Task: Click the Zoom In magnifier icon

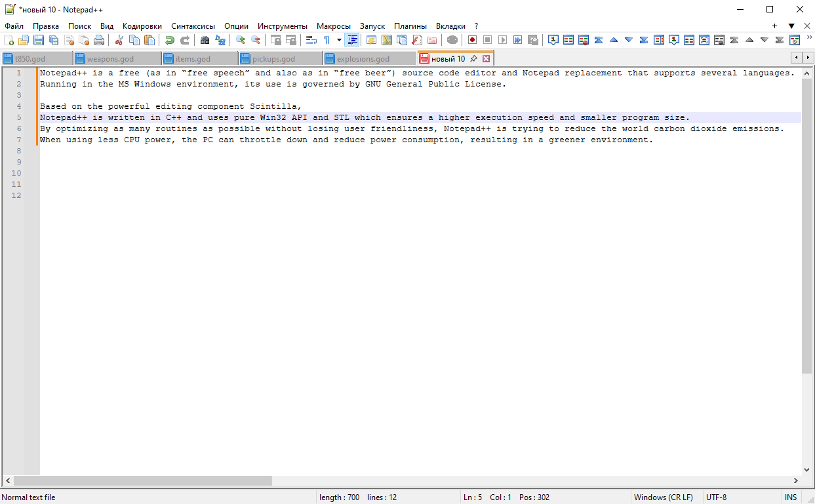Action: pyautogui.click(x=241, y=40)
